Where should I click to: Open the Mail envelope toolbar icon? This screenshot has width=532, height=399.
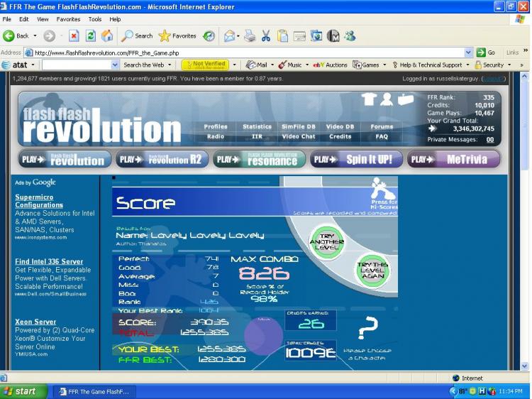[x=229, y=35]
